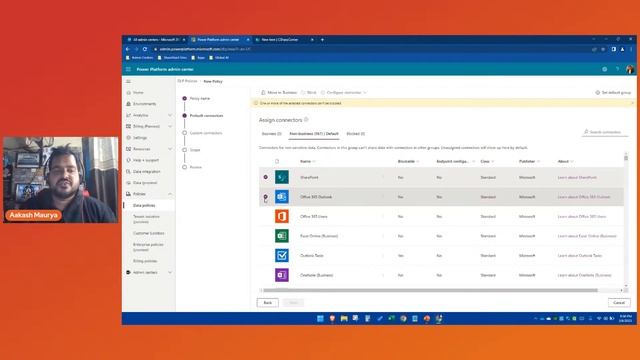Open the Windows Start button on taskbar
The height and width of the screenshot is (360, 640).
(x=320, y=318)
